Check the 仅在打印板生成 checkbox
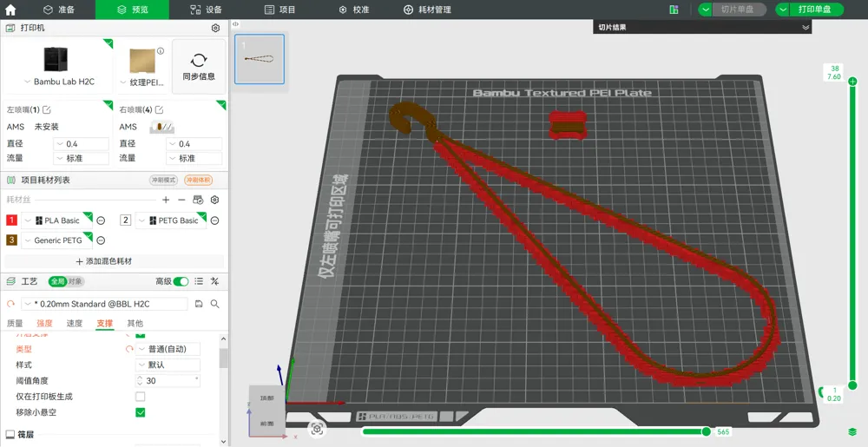 tap(141, 397)
